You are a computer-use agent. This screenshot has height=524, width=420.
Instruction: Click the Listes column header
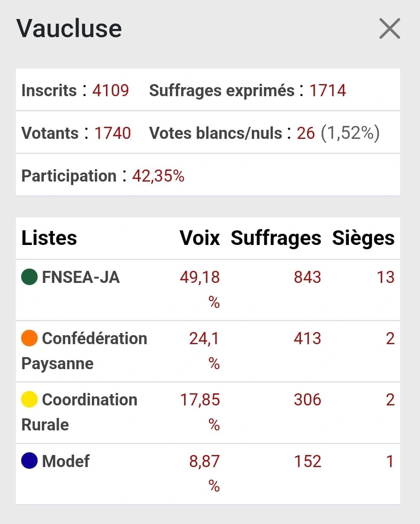click(x=49, y=238)
